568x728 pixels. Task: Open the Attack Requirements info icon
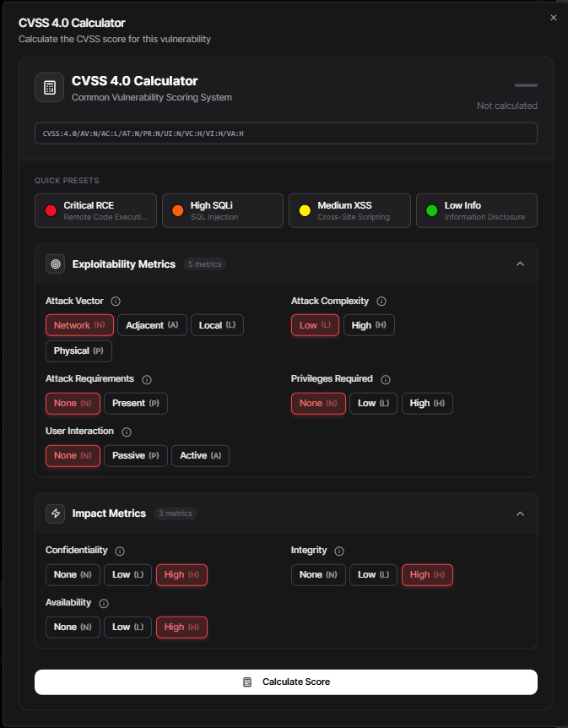click(147, 380)
